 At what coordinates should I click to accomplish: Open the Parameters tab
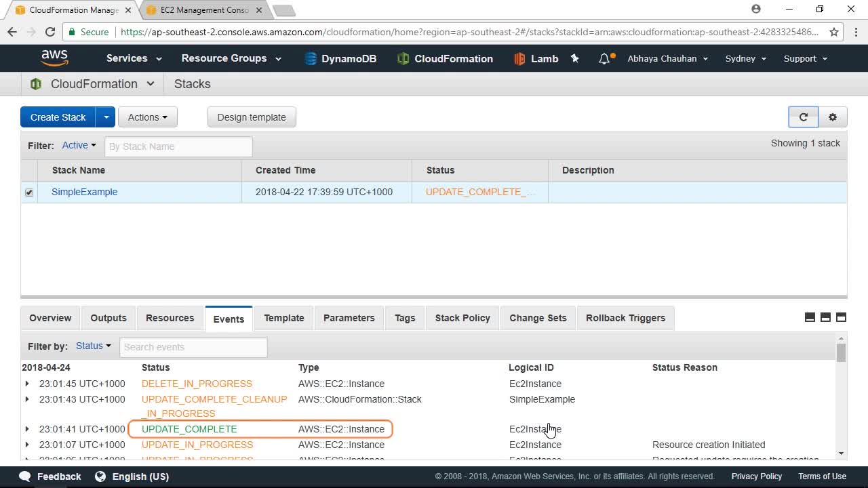(349, 318)
